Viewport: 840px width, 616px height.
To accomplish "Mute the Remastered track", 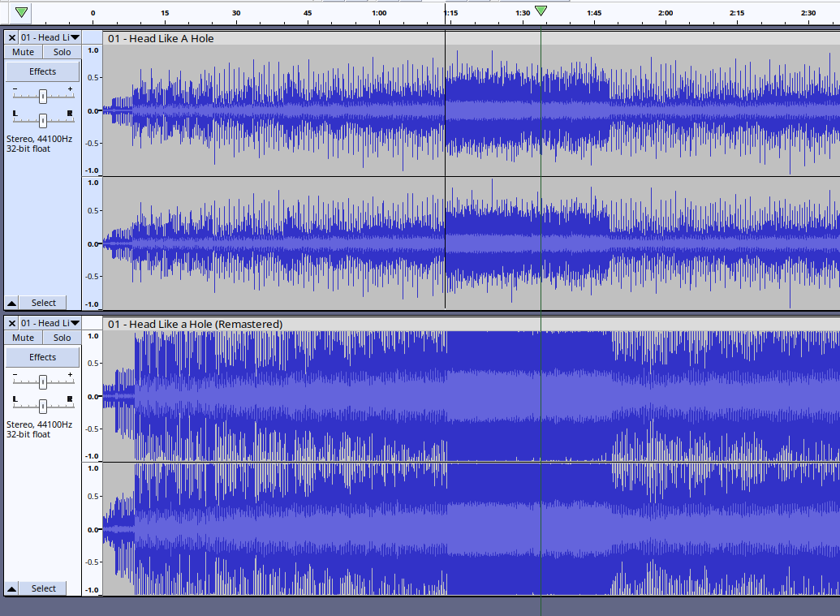I will coord(23,338).
